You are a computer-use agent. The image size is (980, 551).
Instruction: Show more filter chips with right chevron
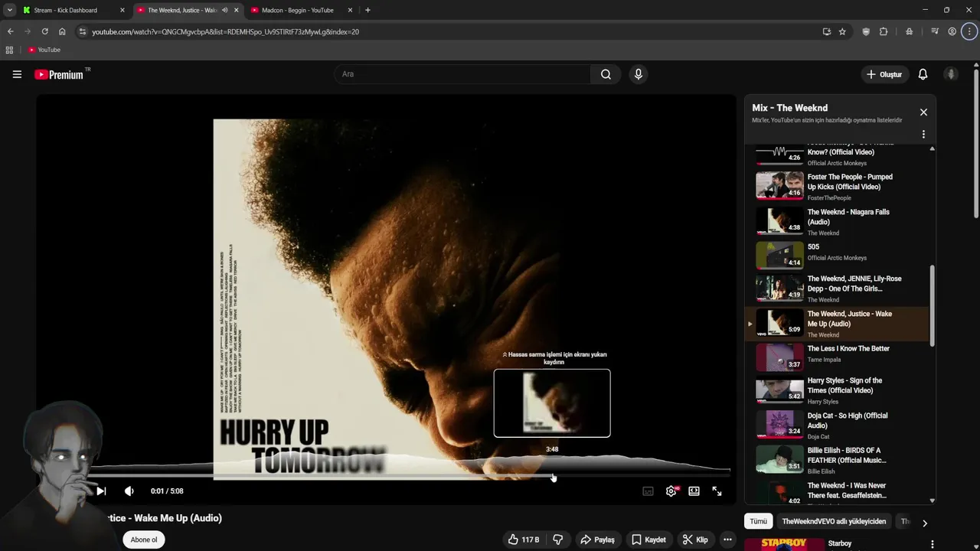click(924, 523)
